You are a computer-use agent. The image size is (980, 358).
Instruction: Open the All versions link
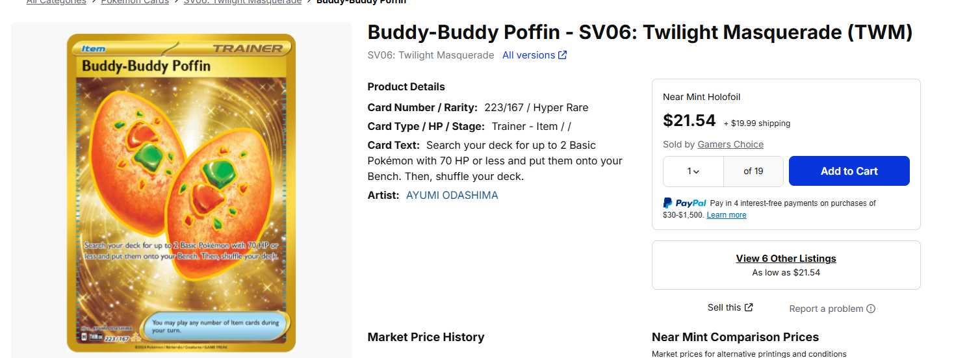pyautogui.click(x=528, y=55)
